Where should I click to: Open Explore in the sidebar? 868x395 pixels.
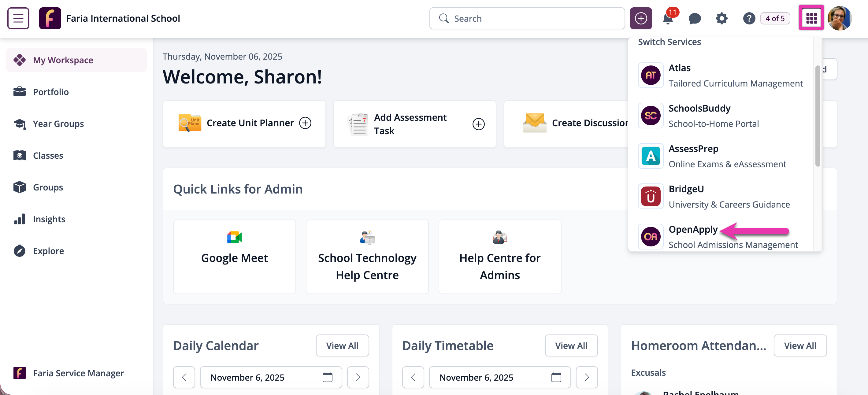point(48,251)
